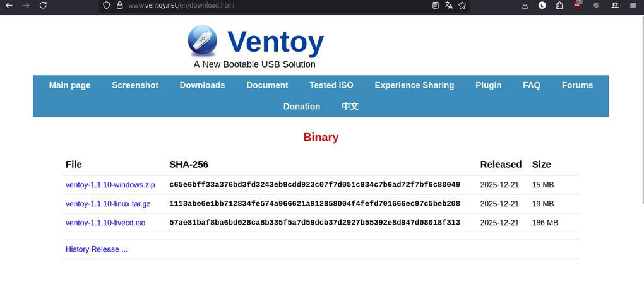Open the tracking protection shield icon
This screenshot has width=644, height=282.
coord(106,5)
